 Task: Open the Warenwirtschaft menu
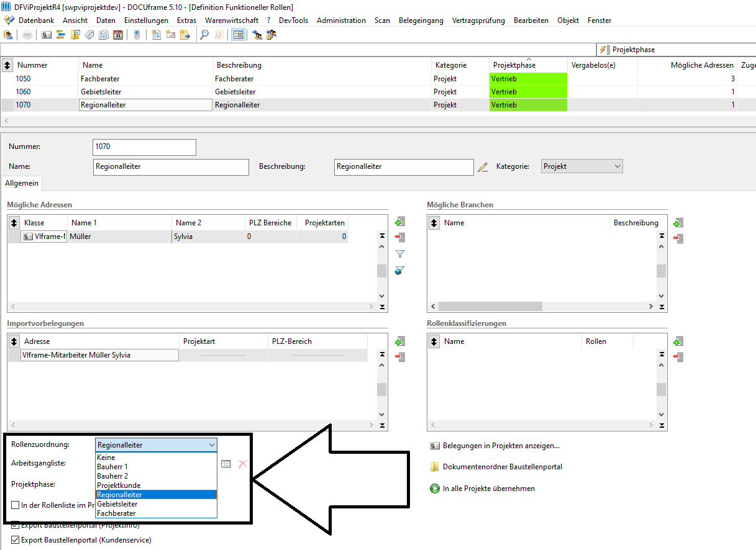click(232, 20)
